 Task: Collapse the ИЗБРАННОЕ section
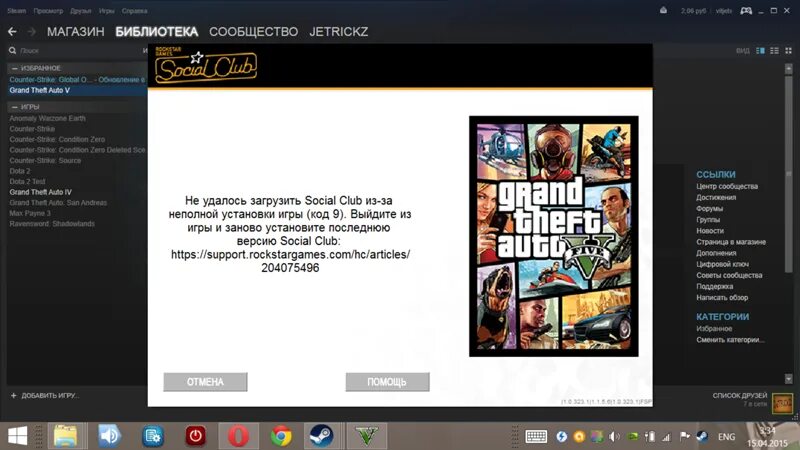click(x=15, y=68)
